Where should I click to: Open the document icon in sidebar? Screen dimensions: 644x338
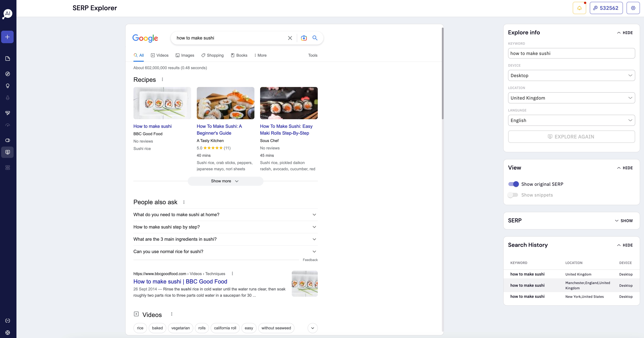coord(8,59)
